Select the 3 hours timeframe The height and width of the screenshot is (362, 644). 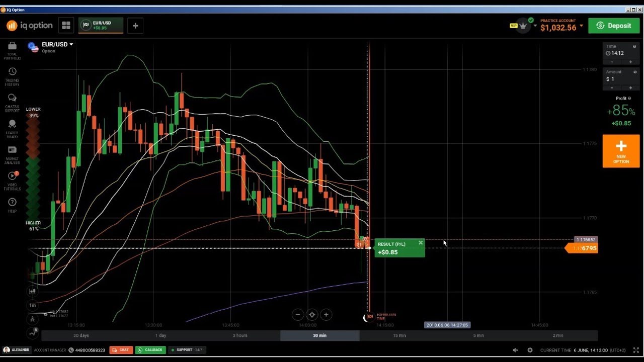coord(240,335)
